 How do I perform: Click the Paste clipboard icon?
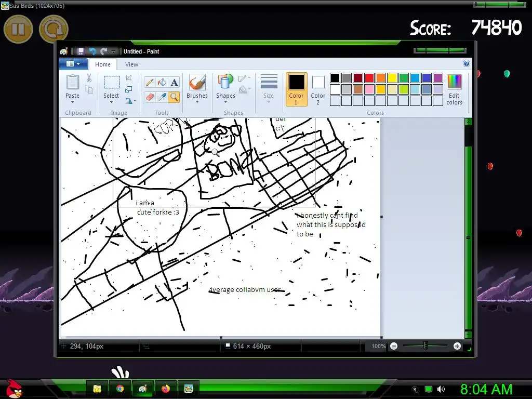(x=72, y=82)
